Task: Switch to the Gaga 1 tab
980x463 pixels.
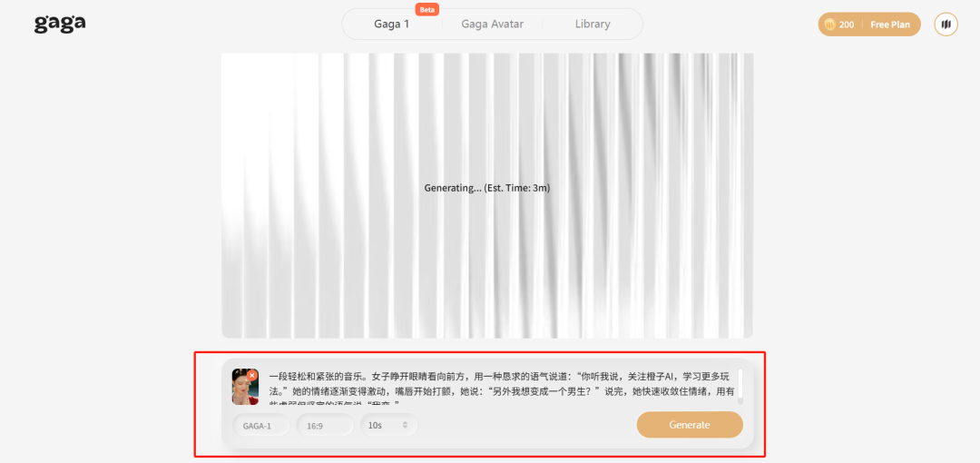Action: (x=392, y=25)
